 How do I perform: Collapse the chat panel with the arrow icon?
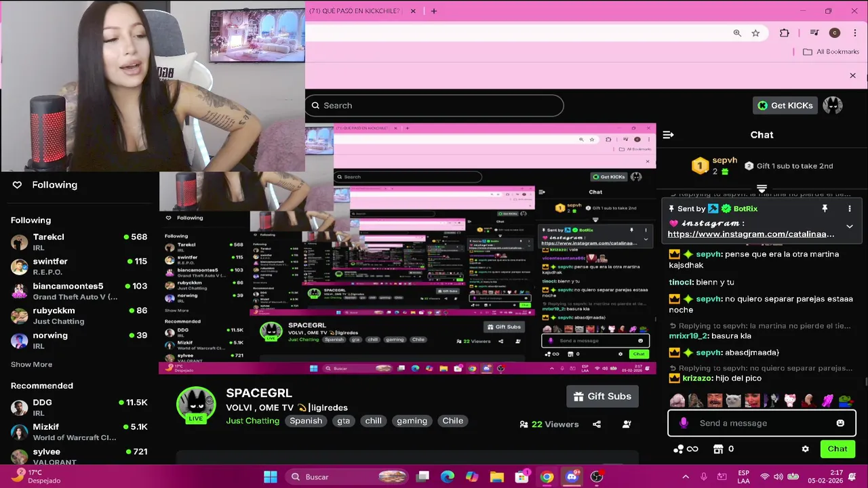pos(668,135)
